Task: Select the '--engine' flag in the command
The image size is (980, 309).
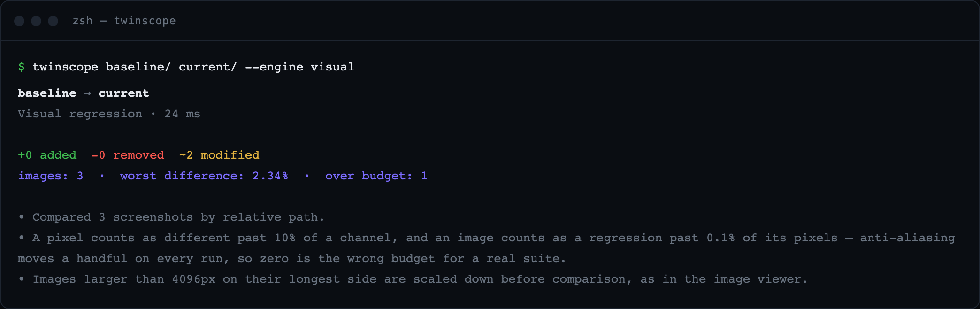Action: coord(274,67)
